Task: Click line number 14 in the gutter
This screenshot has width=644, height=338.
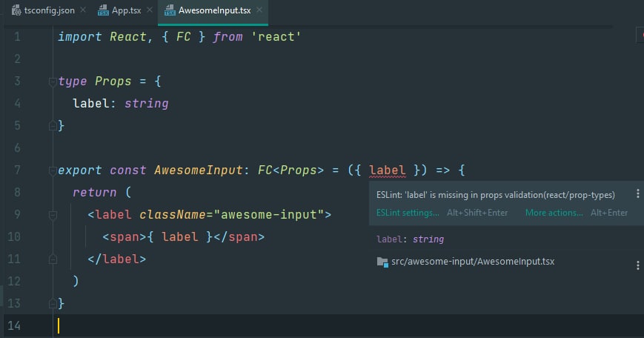Action: (x=14, y=325)
